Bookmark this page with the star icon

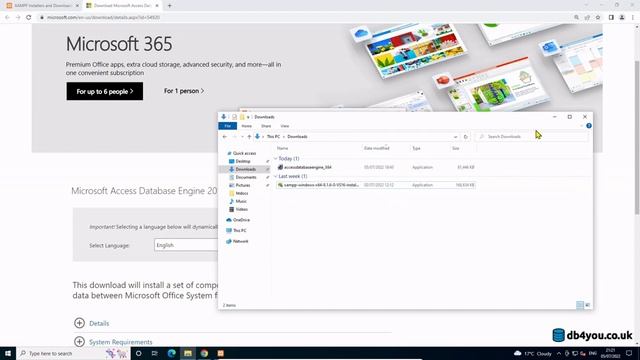tap(598, 18)
